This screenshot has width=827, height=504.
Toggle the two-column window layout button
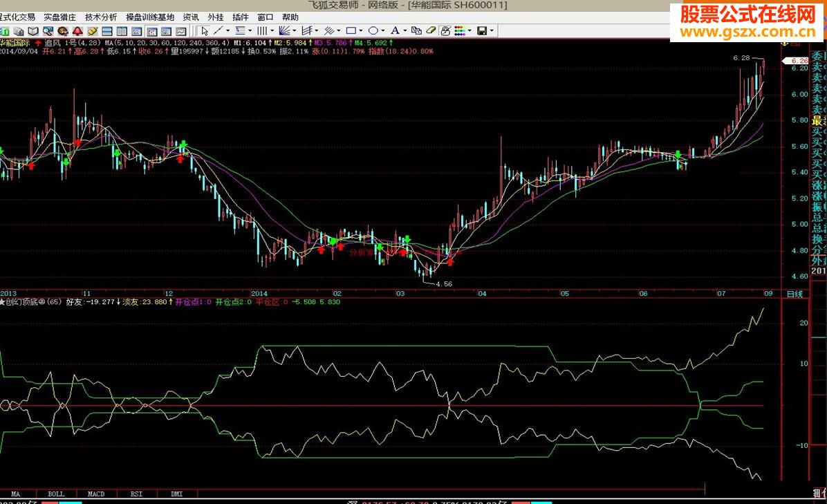tap(122, 31)
